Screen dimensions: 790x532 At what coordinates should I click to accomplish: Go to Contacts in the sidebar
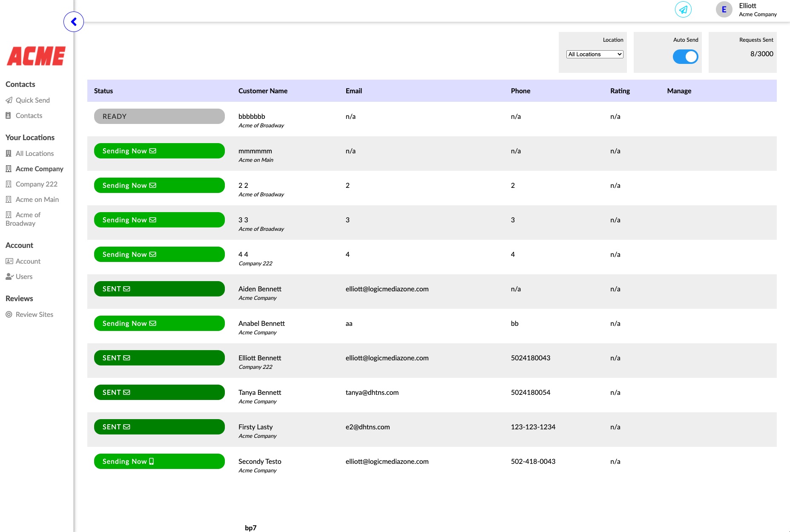pos(29,115)
